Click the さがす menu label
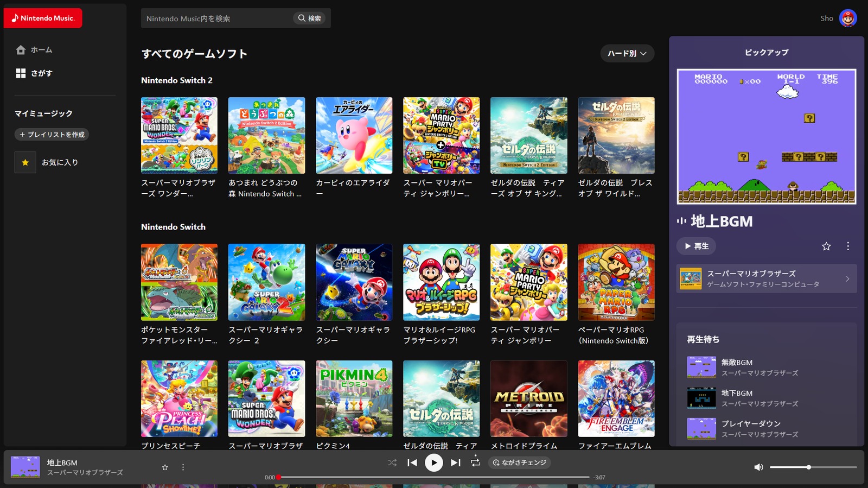The image size is (868, 488). point(41,73)
